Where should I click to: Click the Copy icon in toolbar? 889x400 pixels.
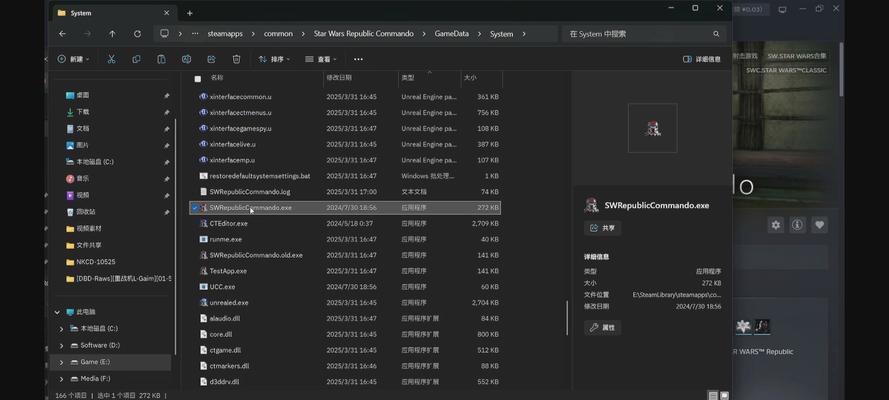click(137, 59)
